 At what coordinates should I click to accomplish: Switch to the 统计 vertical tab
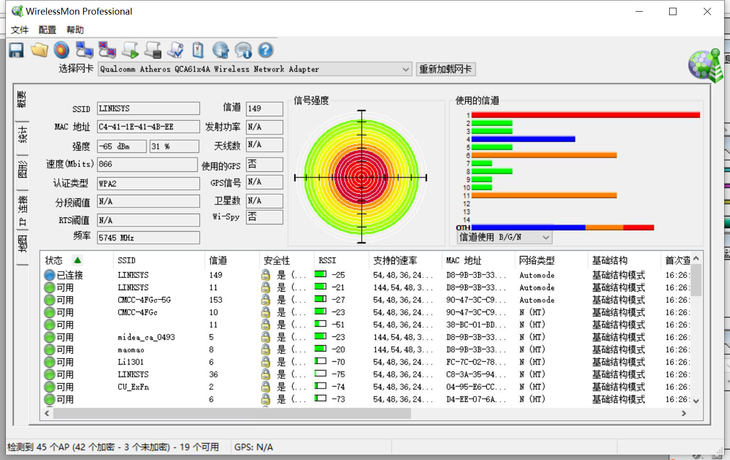tap(22, 134)
